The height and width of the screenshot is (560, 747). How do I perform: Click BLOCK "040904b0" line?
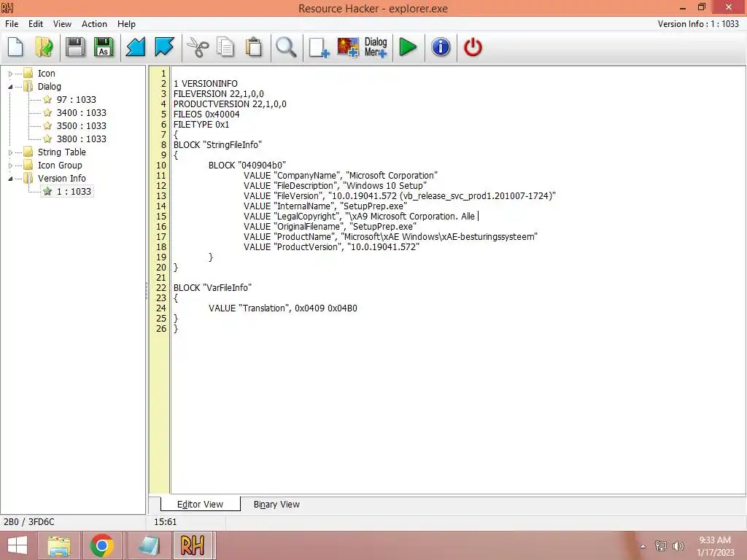[x=247, y=166]
